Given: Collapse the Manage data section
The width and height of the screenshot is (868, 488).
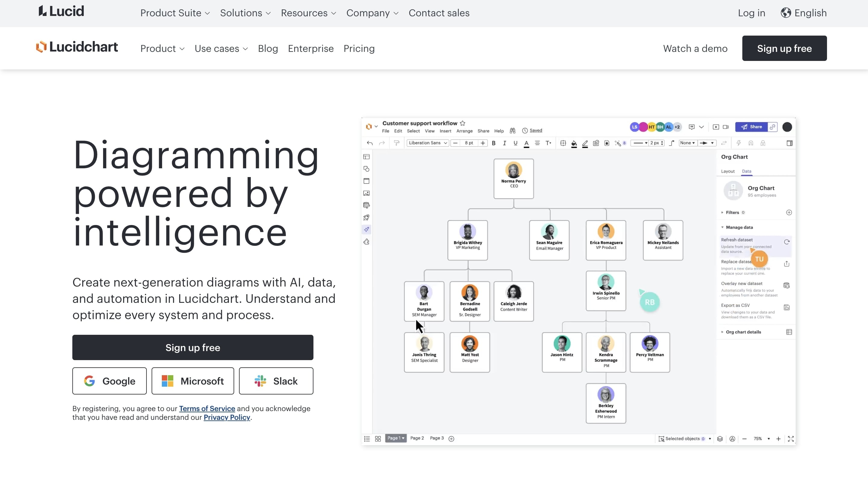Looking at the screenshot, I should (737, 227).
